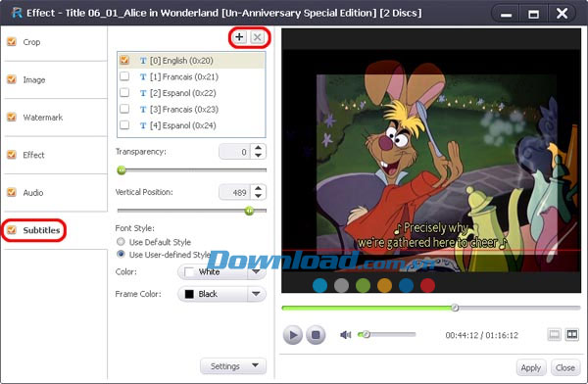Check the [1] Francais (0x21) checkbox
The image size is (588, 384).
point(124,76)
